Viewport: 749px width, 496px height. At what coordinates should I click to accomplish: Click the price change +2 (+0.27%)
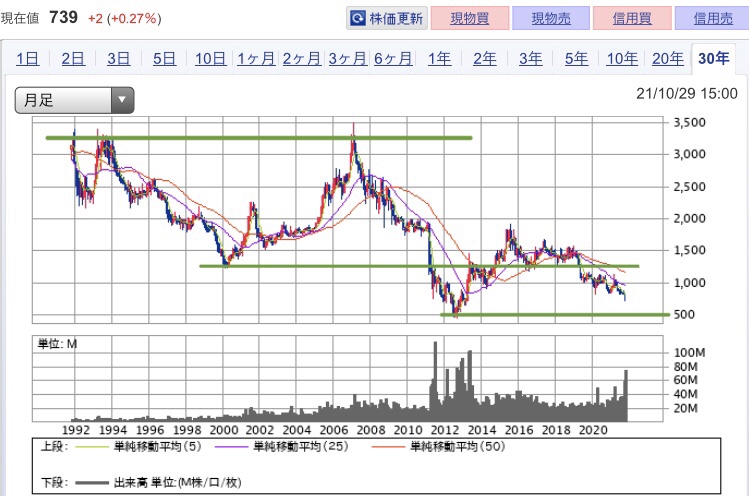tap(125, 18)
